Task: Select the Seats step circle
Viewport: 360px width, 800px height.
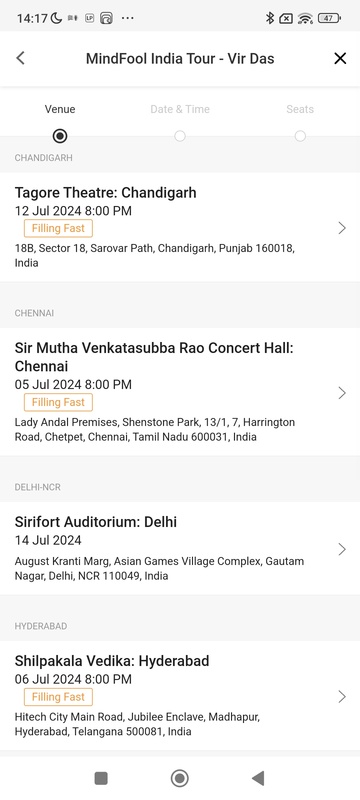Action: [x=300, y=136]
